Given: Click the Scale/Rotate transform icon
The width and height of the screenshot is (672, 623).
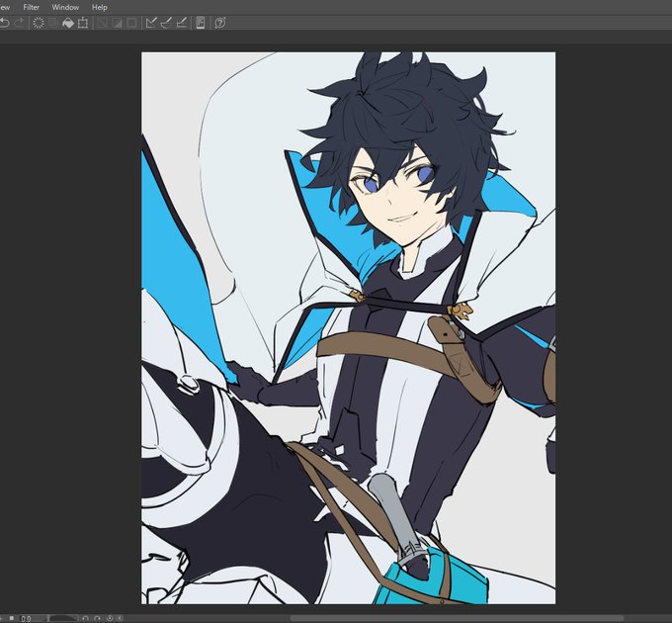Looking at the screenshot, I should tap(83, 23).
